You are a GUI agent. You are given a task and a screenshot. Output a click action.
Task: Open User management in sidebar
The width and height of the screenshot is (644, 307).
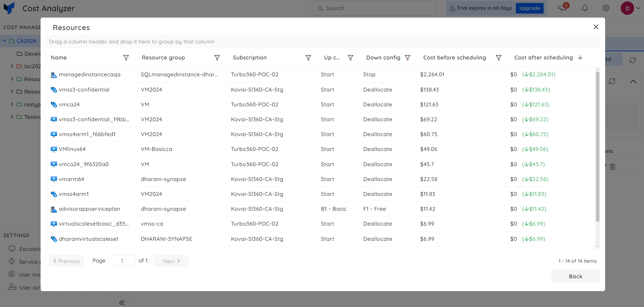point(24,275)
